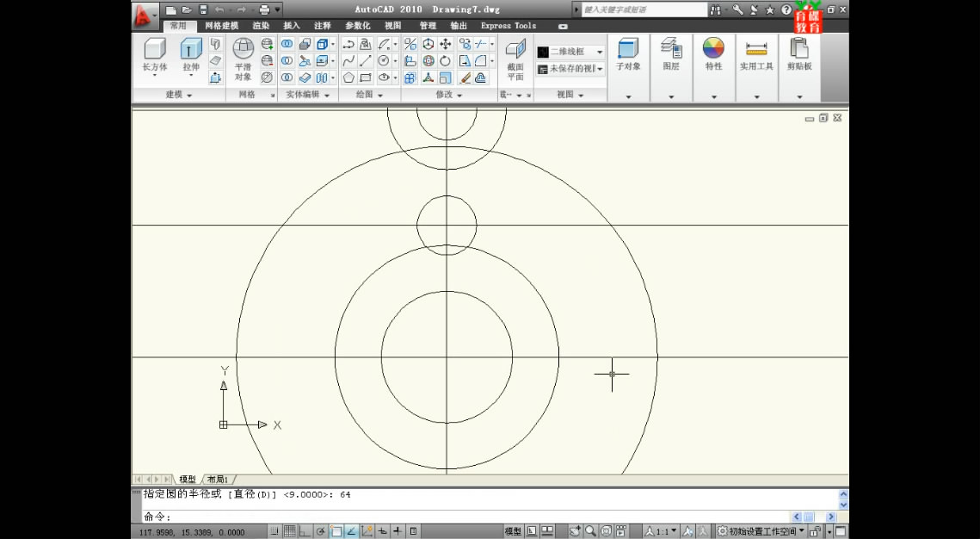Click the command history scroll down arrow
The width and height of the screenshot is (980, 539).
tap(843, 504)
